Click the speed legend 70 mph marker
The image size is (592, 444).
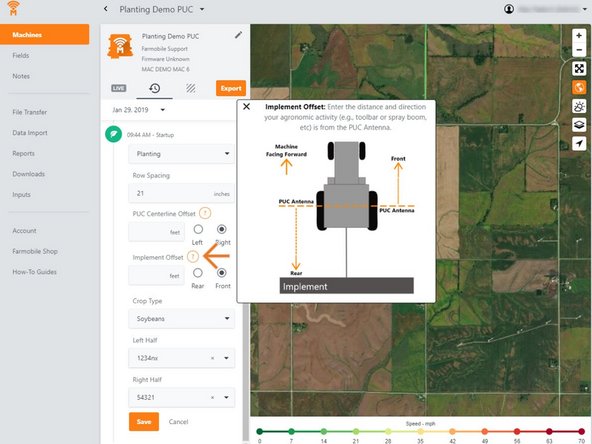point(581,432)
